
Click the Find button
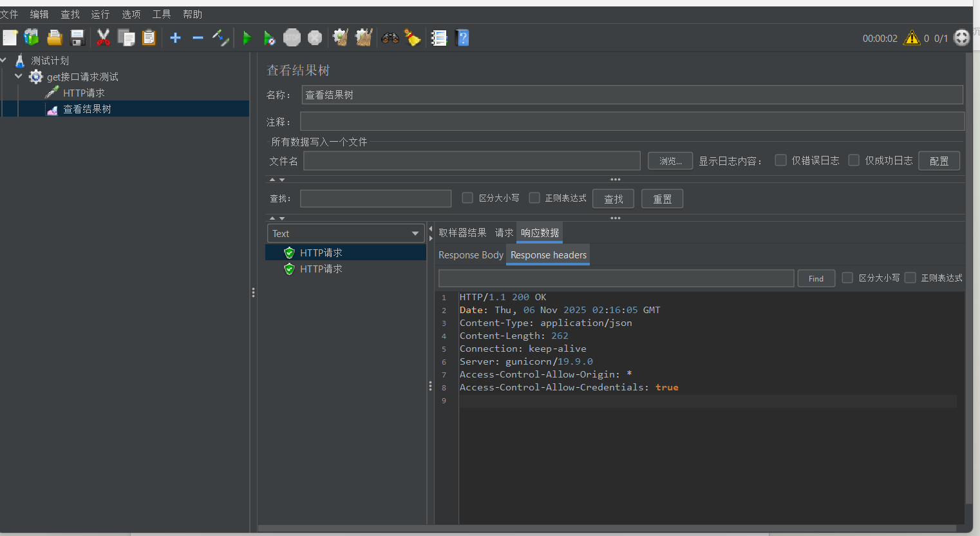point(816,278)
